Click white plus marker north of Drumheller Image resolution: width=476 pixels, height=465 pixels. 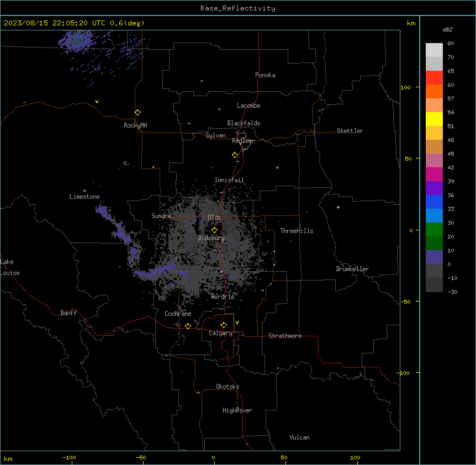tap(338, 207)
